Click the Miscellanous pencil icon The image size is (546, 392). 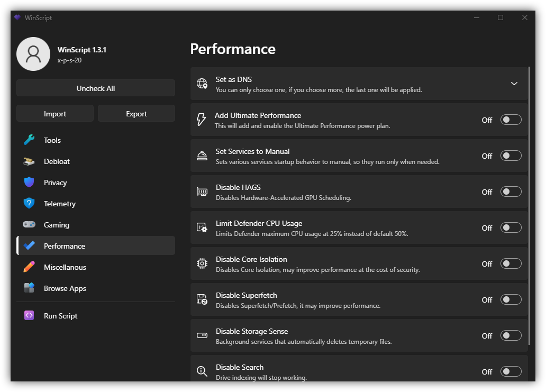[x=29, y=267]
